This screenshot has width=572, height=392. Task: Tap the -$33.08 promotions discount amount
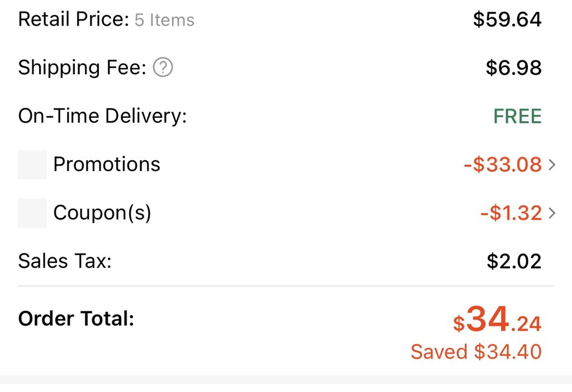503,165
